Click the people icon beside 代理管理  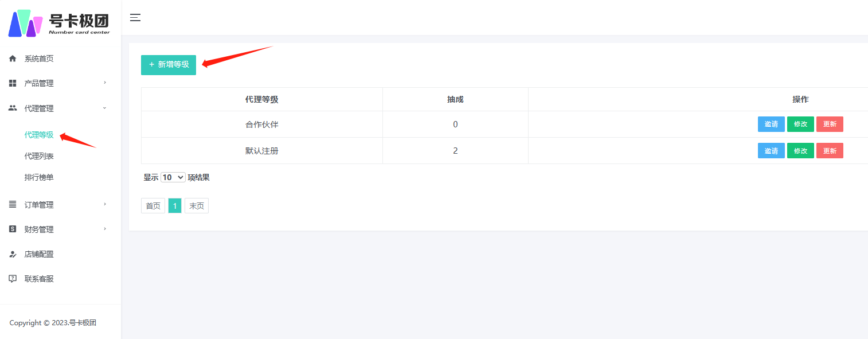point(13,108)
